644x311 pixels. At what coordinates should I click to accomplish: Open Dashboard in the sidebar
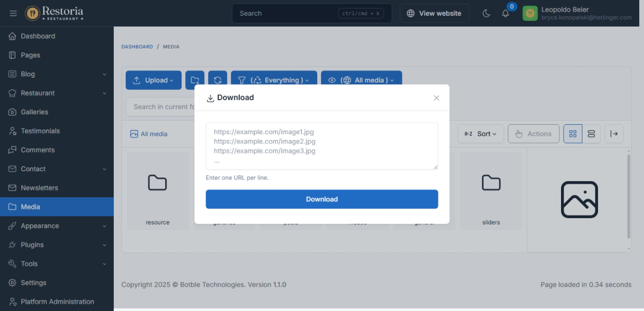point(38,36)
